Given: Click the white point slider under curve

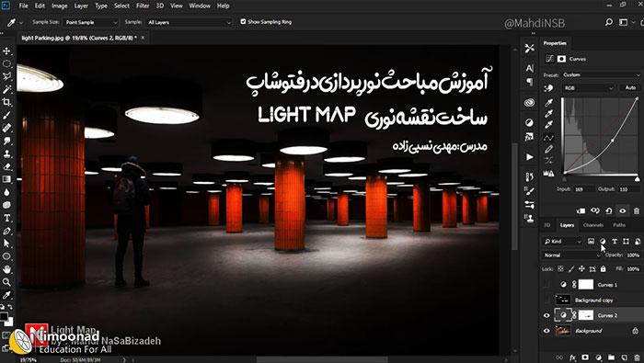Looking at the screenshot, I should click(x=637, y=179).
